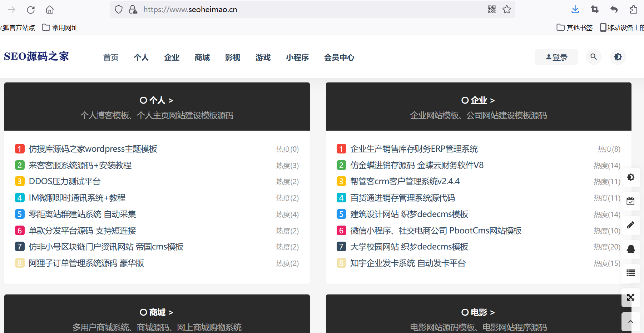Screen dimensions: 644x333
Task: Open 大学校园网站 织梦dedecms模板
Action: point(409,247)
